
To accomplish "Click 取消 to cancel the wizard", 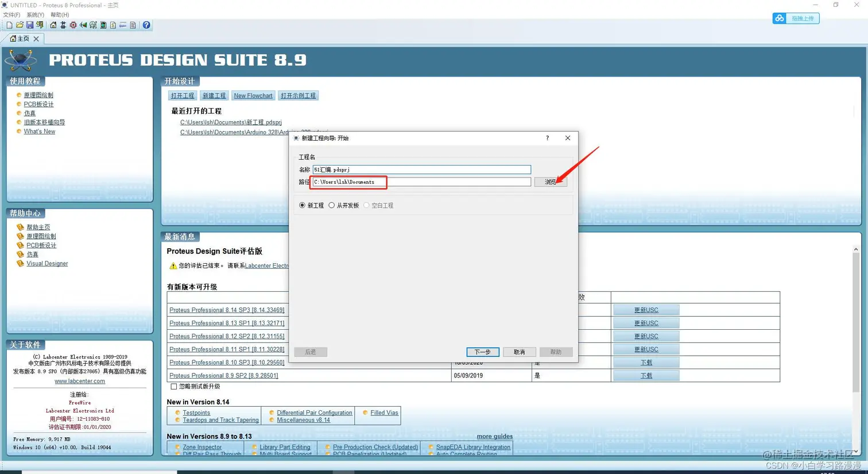I will pyautogui.click(x=520, y=352).
